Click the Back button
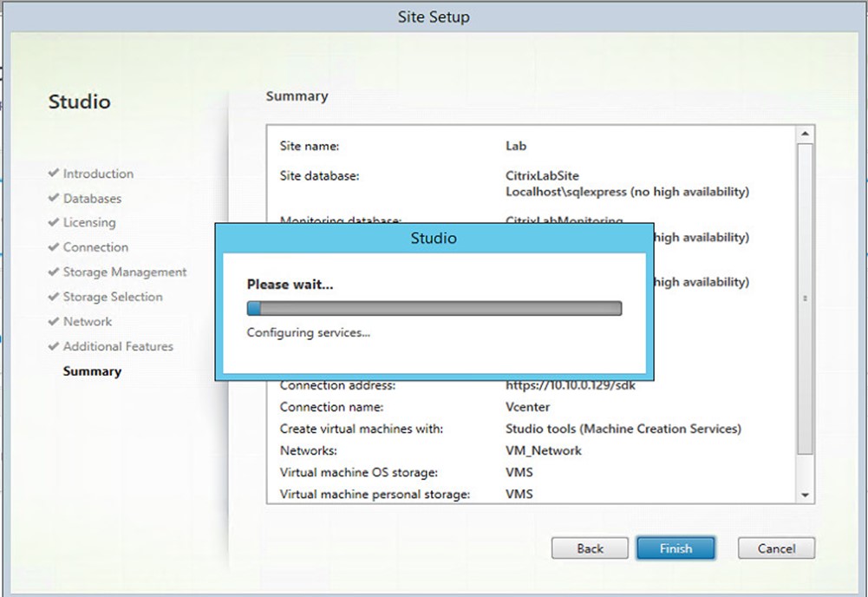868x597 pixels. tap(590, 548)
